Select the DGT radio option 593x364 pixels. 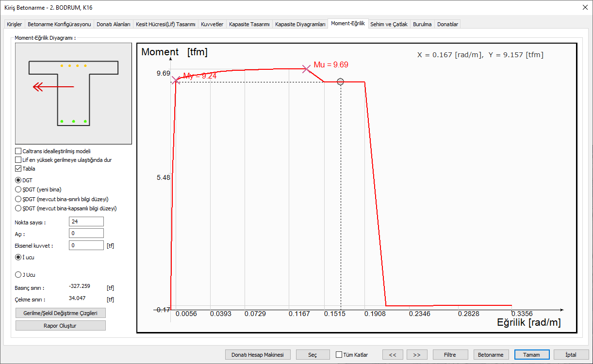tap(18, 180)
